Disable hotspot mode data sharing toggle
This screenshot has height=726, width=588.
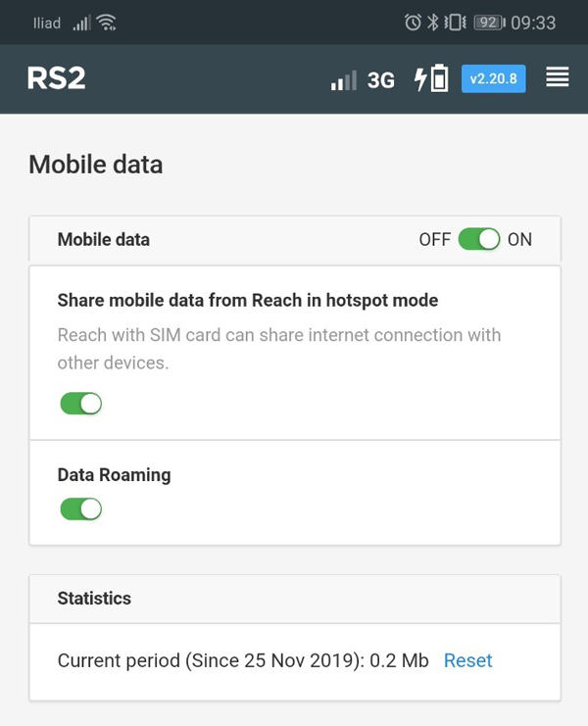pyautogui.click(x=81, y=403)
